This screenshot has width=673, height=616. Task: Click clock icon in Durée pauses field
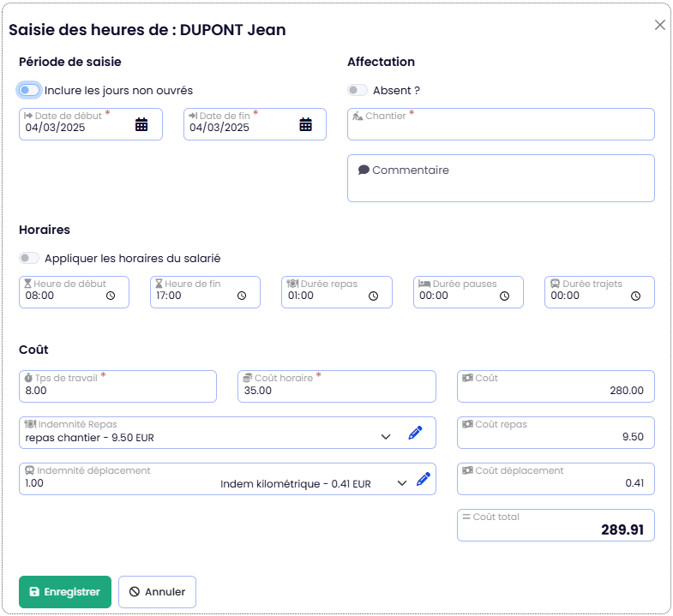[x=504, y=296]
